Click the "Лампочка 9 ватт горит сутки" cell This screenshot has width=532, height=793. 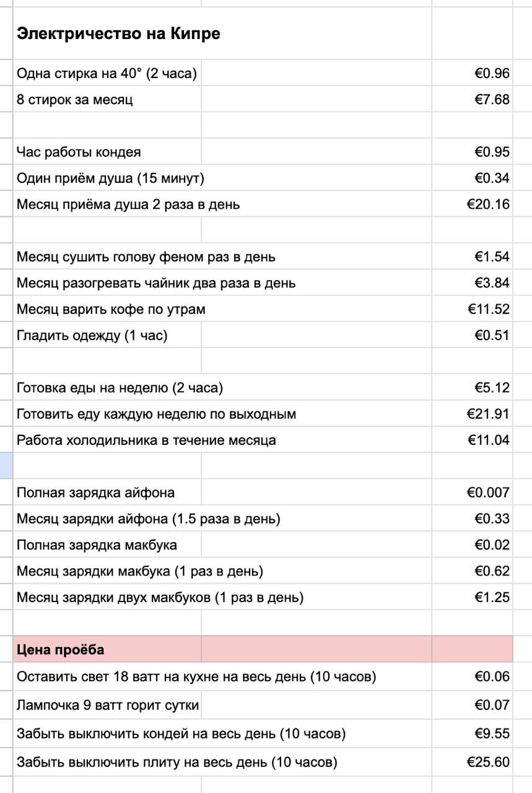pyautogui.click(x=108, y=705)
